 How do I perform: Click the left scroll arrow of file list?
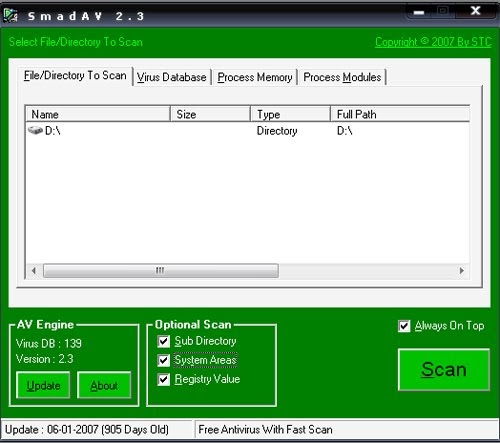(x=34, y=271)
